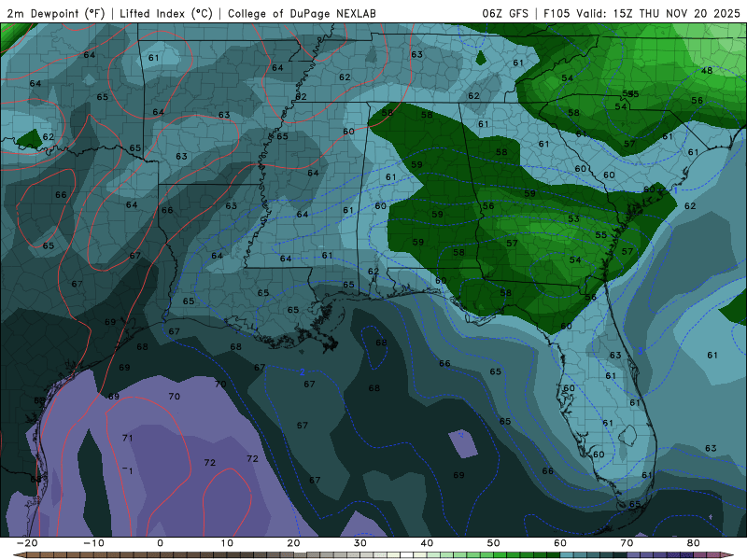The image size is (747, 560).
Task: Click the "06Z GFS" model run text
Action: [x=505, y=13]
